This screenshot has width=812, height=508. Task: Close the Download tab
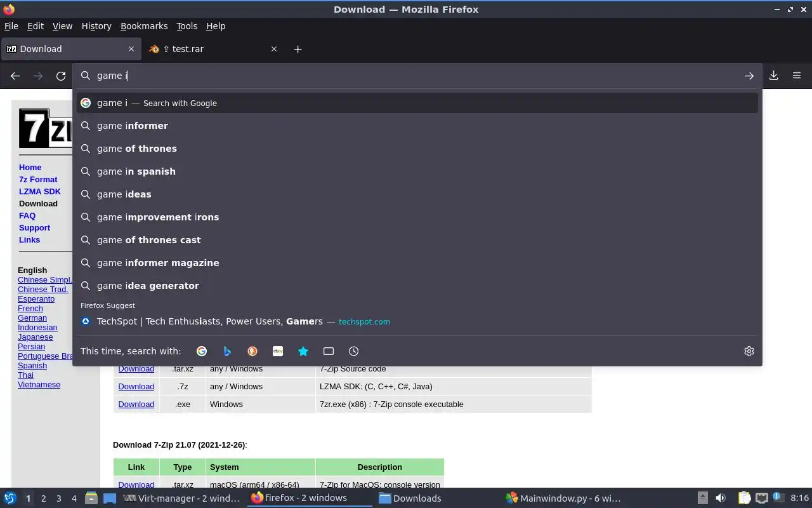pos(131,49)
